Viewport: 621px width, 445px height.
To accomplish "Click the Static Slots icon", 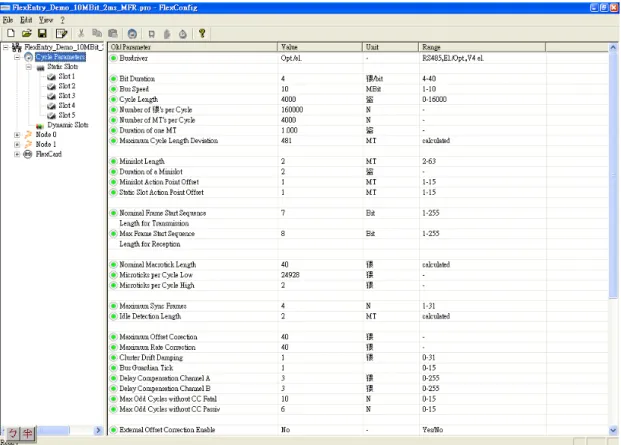I will [40, 67].
